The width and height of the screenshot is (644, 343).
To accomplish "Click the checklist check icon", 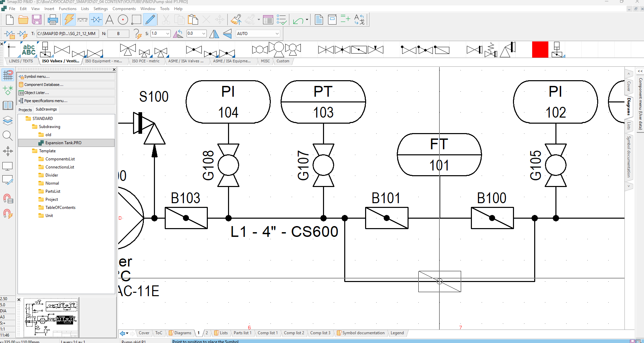I will pos(282,20).
